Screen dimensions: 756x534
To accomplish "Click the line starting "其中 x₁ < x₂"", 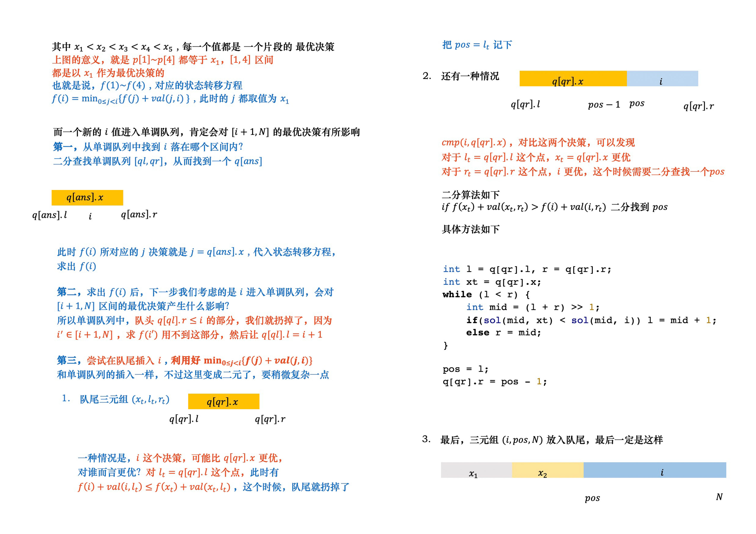I will pos(193,47).
